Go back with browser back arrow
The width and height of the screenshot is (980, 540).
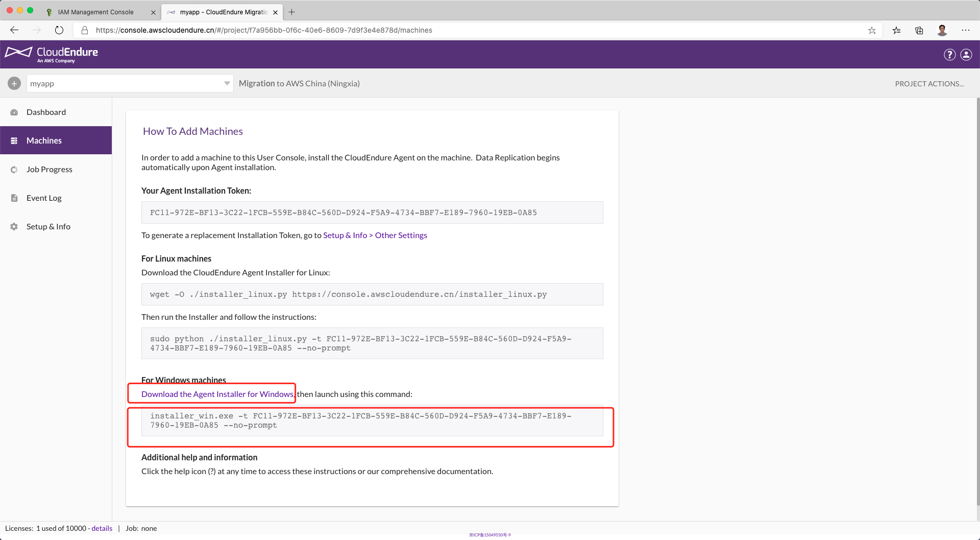pos(14,30)
